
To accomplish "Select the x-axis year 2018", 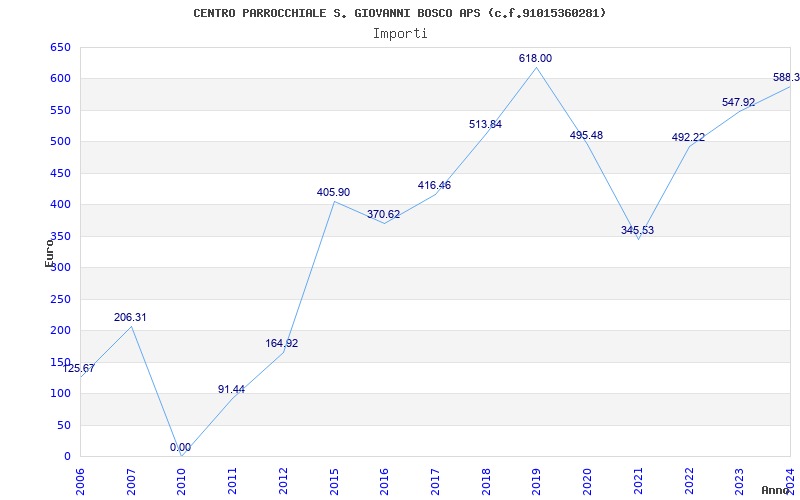I will point(486,482).
